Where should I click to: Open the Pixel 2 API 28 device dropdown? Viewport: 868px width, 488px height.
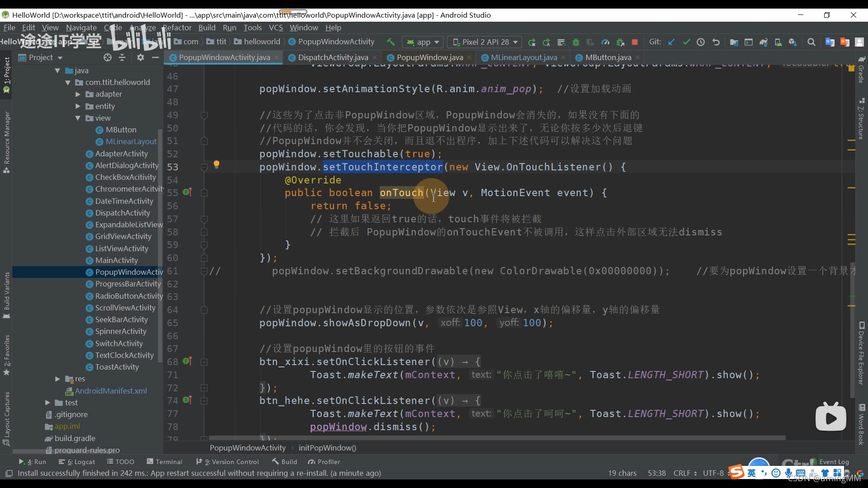[485, 42]
